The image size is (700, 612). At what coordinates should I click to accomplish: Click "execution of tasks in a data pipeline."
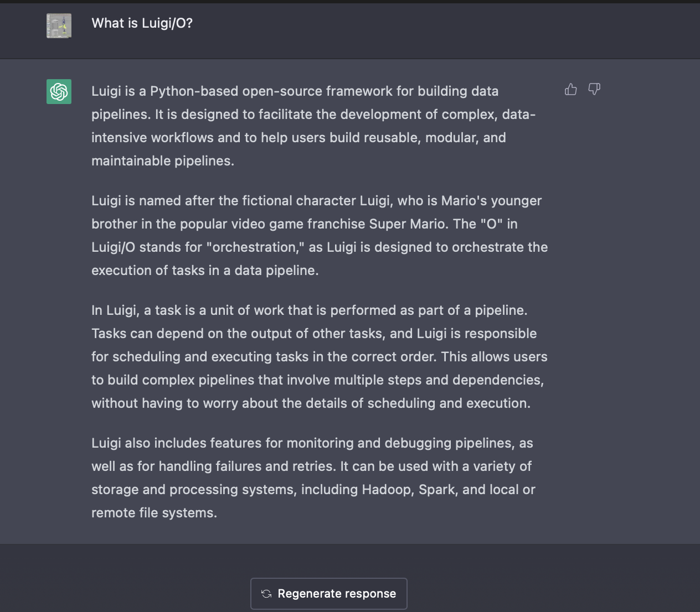(205, 271)
